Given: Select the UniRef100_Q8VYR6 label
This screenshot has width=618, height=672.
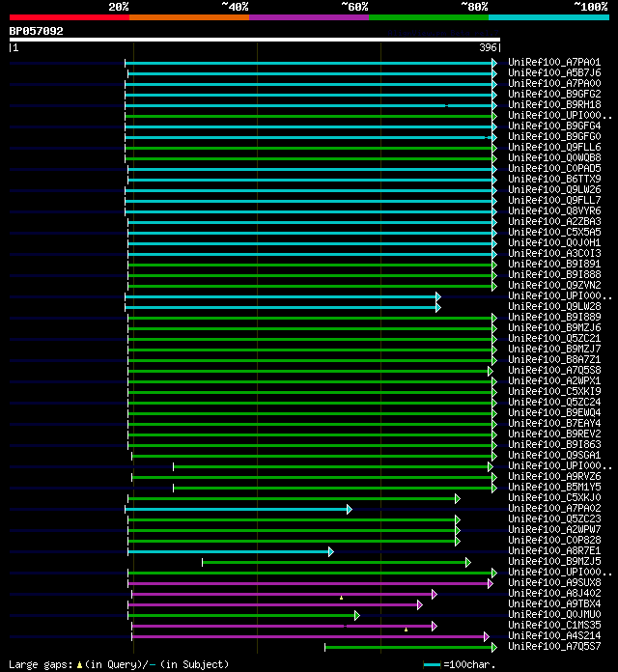Looking at the screenshot, I should click(554, 210).
